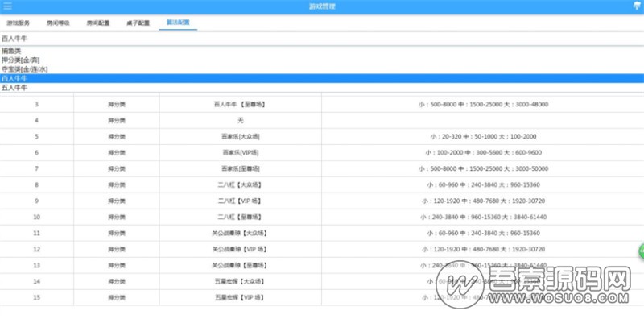This screenshot has width=644, height=319.
Task: Click 押分类 cell in row 9
Action: coord(117,201)
